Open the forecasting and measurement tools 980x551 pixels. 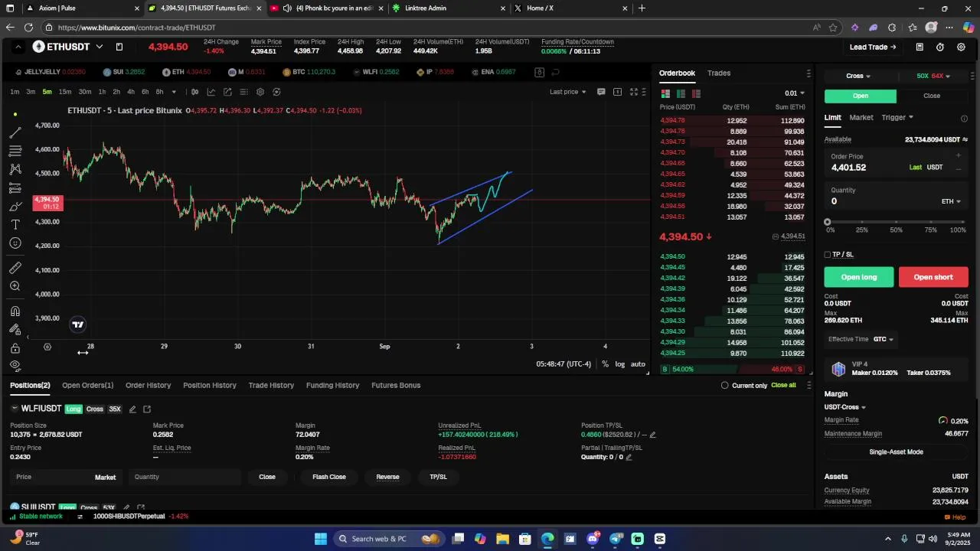15,187
